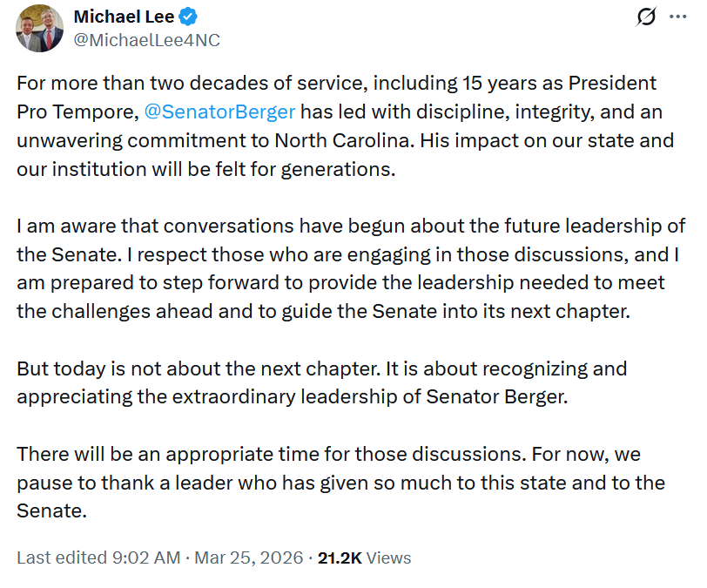Open the @MichaelLee4NC handle link

[146, 40]
